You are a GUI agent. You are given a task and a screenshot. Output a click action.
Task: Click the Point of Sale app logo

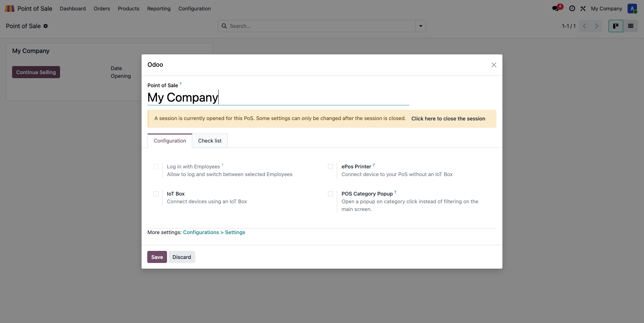point(9,8)
